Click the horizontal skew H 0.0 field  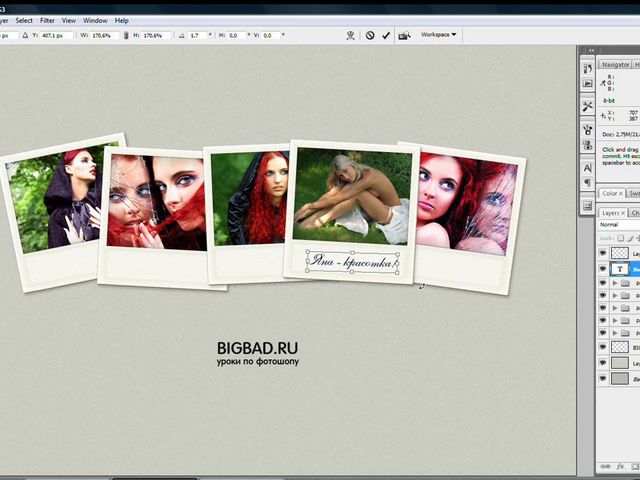pos(237,36)
